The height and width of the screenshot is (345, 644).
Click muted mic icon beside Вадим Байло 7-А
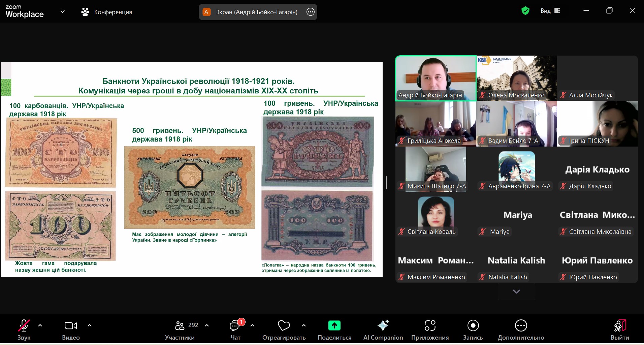tap(482, 140)
